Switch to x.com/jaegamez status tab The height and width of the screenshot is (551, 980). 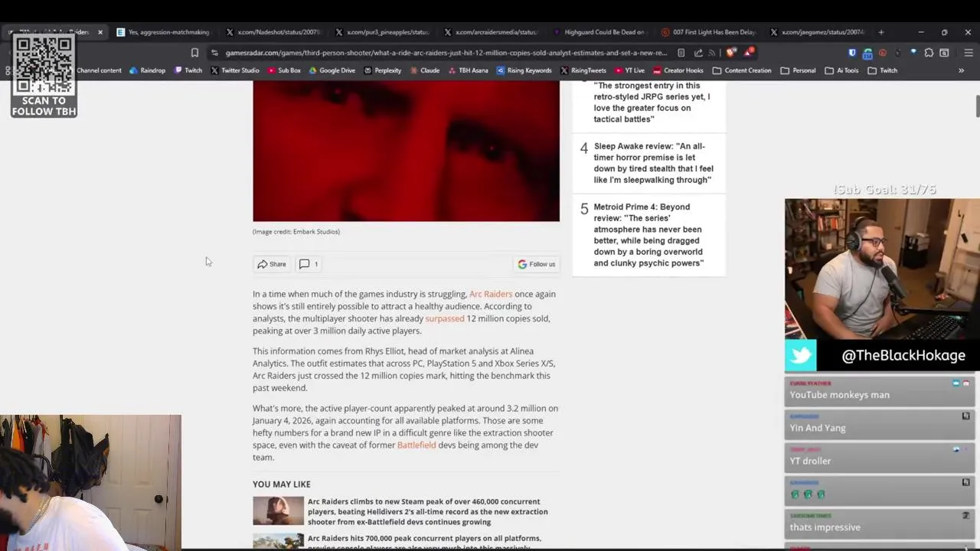coord(817,32)
